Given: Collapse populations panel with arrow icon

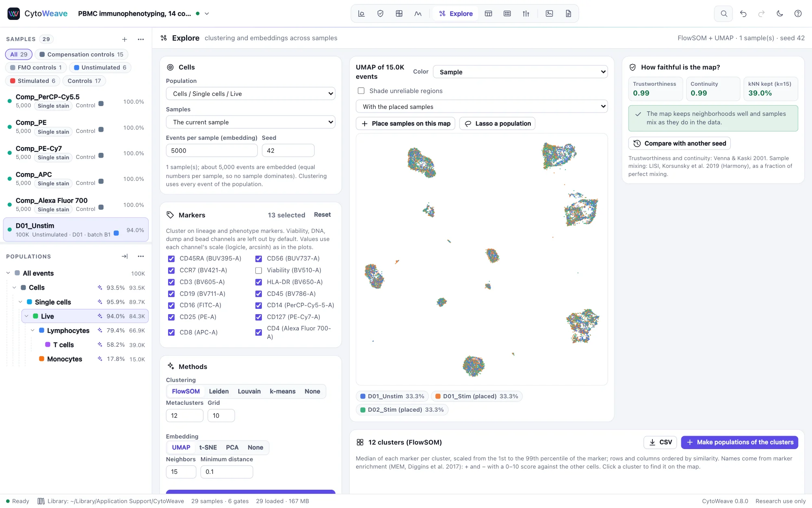Looking at the screenshot, I should coord(125,256).
